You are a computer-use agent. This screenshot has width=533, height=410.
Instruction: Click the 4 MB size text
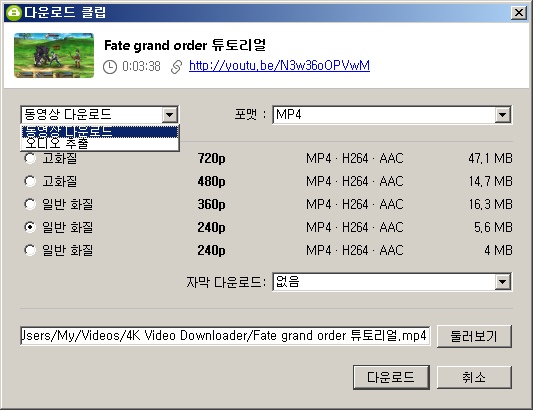(x=498, y=251)
